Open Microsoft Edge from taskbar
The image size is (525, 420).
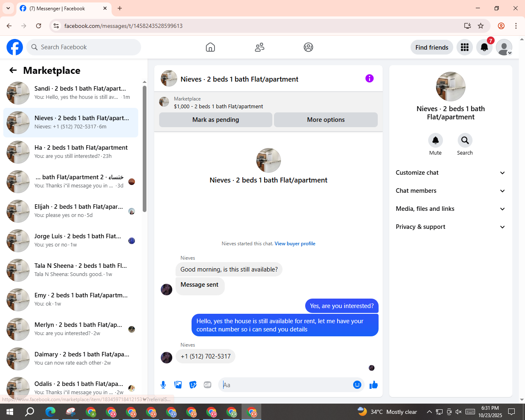tap(50, 412)
